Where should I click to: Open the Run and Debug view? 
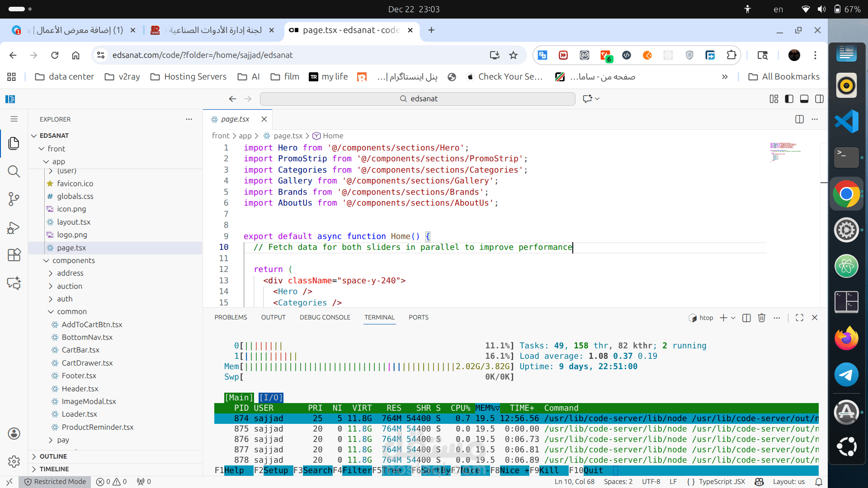[14, 228]
